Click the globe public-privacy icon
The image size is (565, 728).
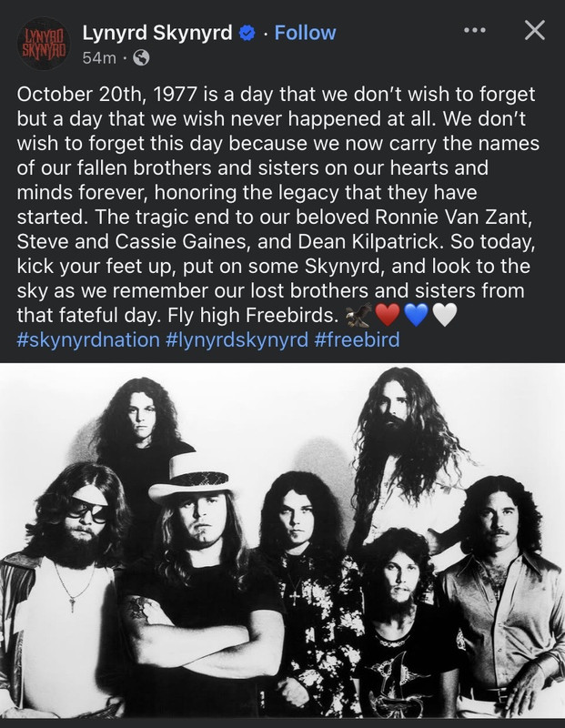[141, 58]
